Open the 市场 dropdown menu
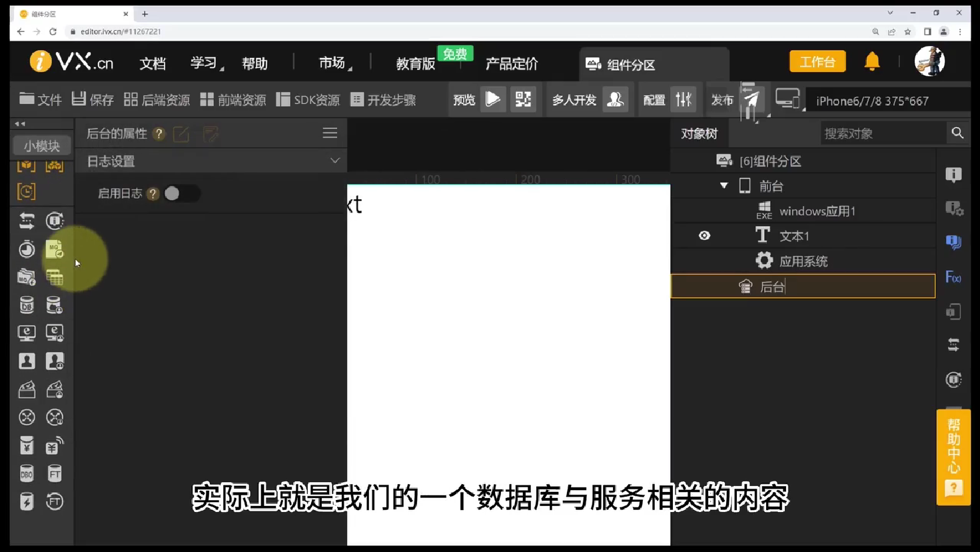 334,63
